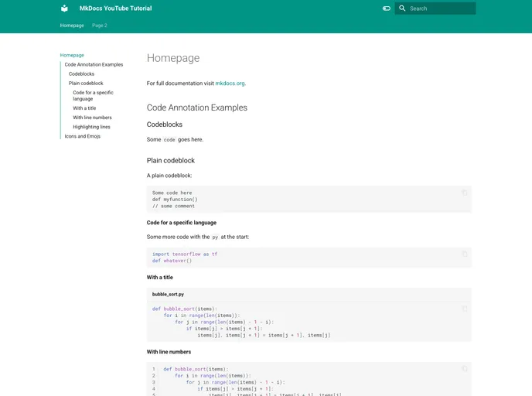Open the mkdocs.org link
Image resolution: width=532 pixels, height=396 pixels.
pyautogui.click(x=230, y=83)
